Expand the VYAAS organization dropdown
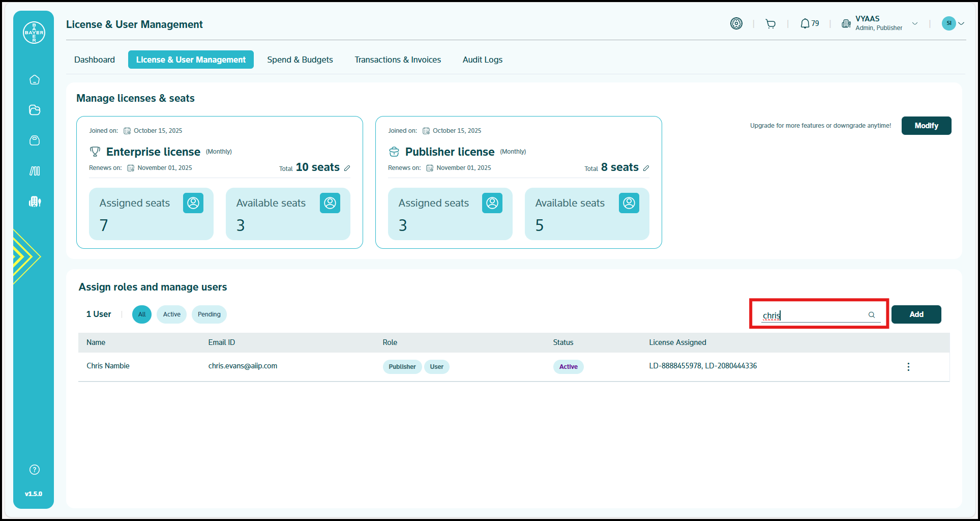 click(x=914, y=24)
